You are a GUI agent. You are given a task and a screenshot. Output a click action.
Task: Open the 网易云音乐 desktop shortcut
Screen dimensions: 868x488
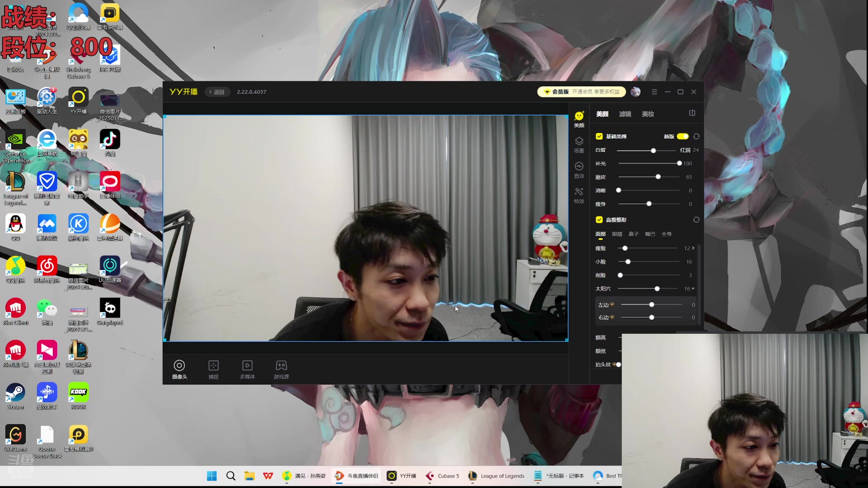click(47, 269)
